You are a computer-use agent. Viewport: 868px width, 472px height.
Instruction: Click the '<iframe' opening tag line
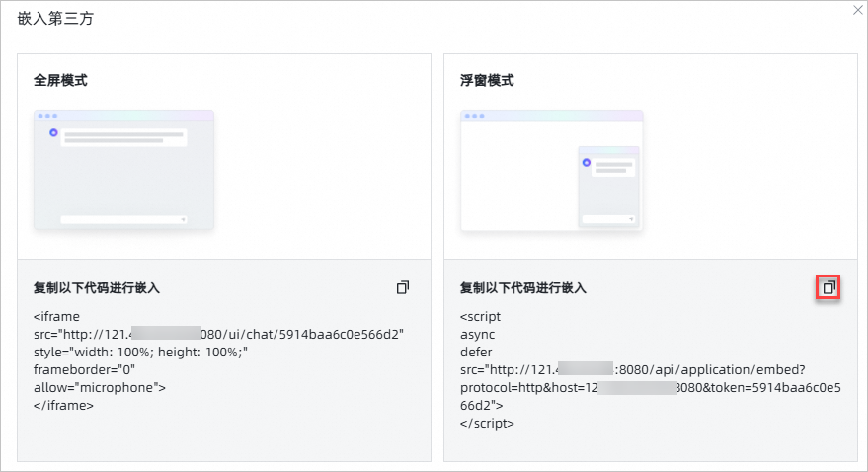click(56, 317)
